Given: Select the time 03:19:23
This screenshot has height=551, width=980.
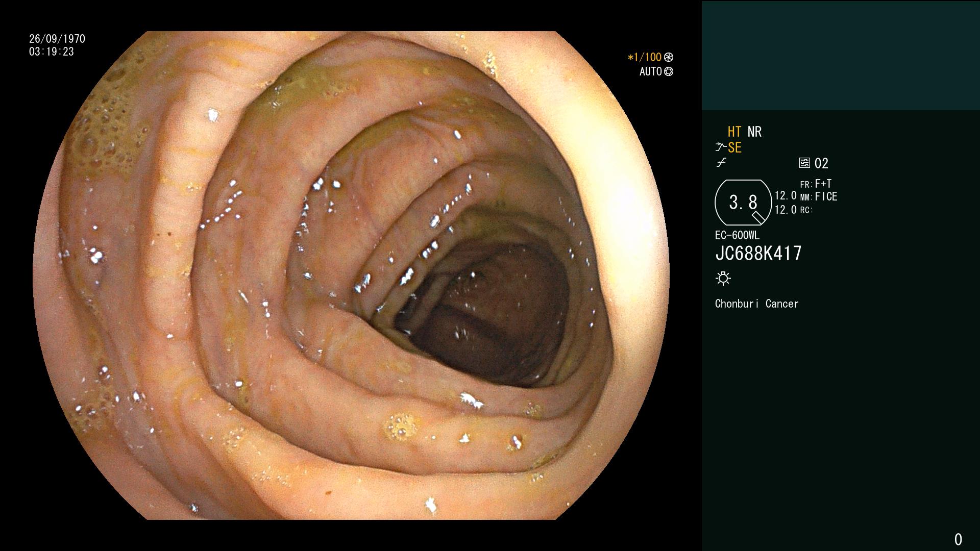Looking at the screenshot, I should pos(52,52).
